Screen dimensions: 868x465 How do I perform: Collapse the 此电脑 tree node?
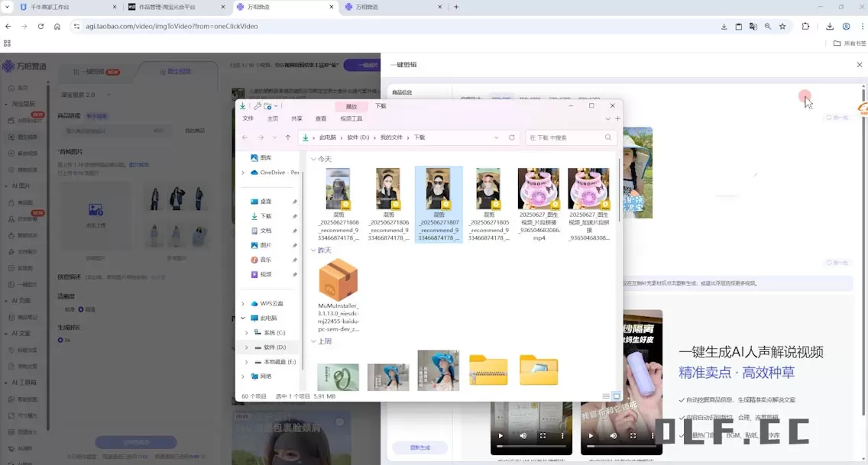coord(243,318)
